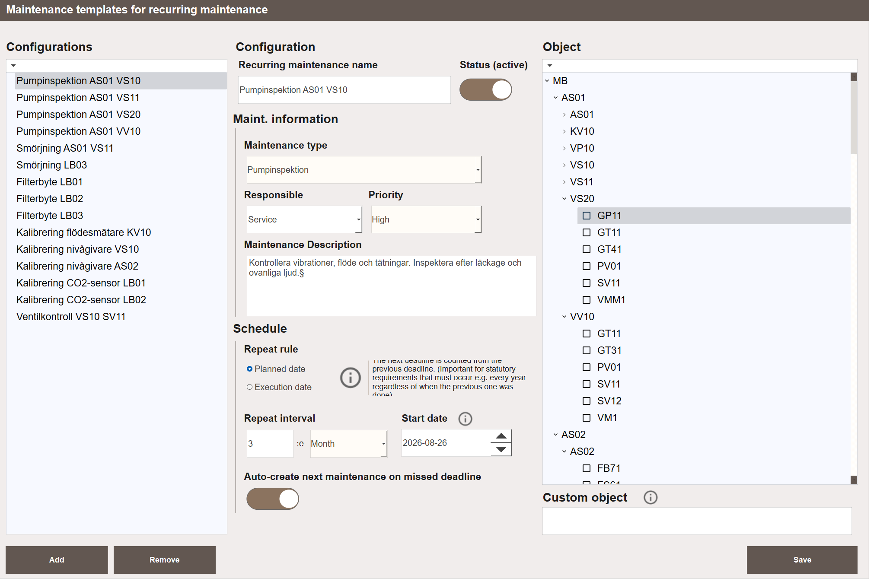Collapse the inner AS02 tree node

(564, 451)
